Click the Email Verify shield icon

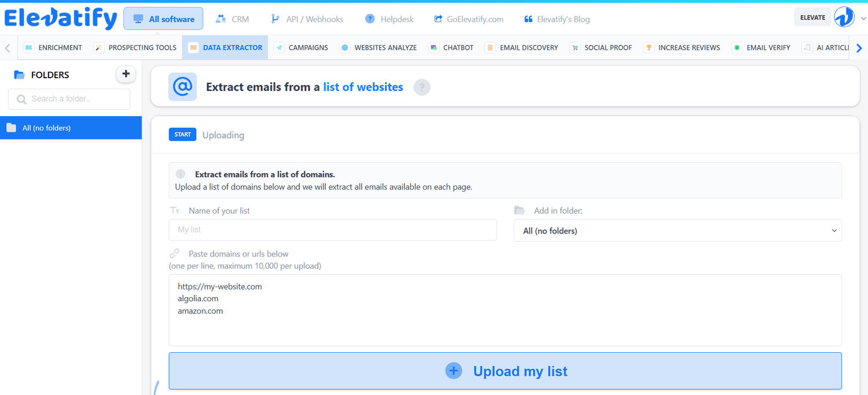pyautogui.click(x=737, y=47)
